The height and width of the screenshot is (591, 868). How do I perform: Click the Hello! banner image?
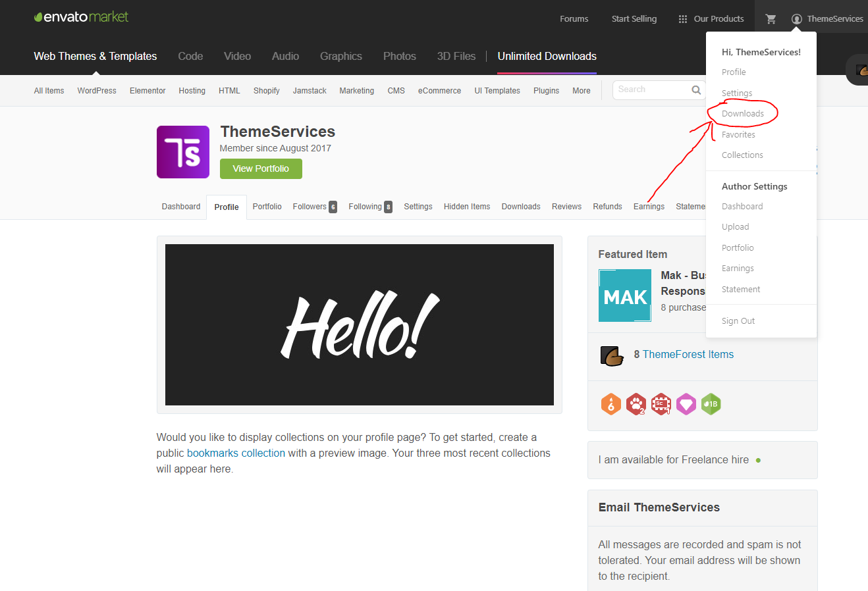(x=360, y=325)
